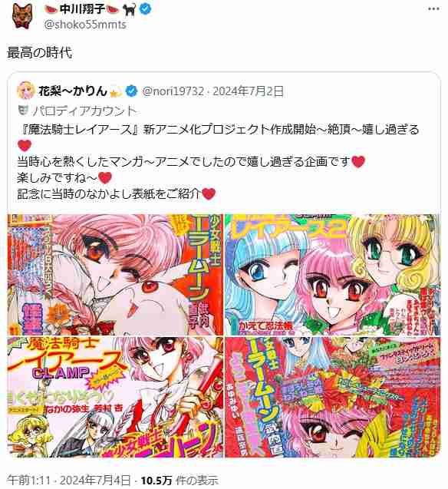The height and width of the screenshot is (489, 448).
Task: Click the 花梨〜かりん profile avatar
Action: point(25,91)
